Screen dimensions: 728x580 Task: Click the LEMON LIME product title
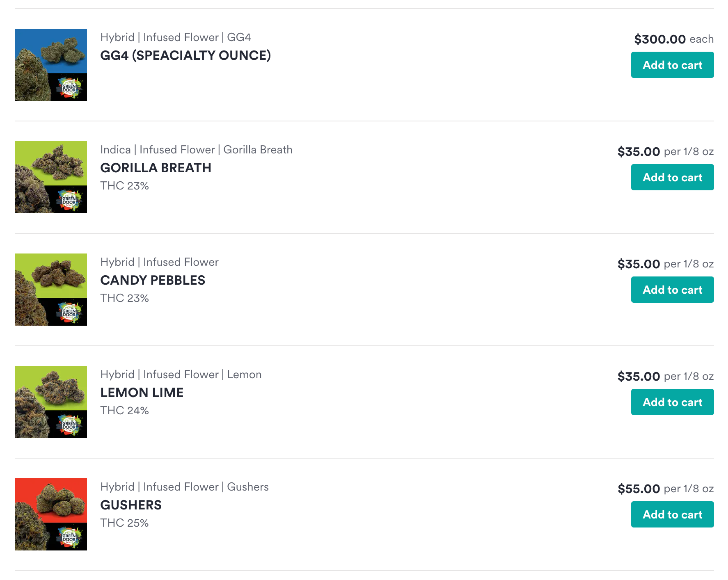142,393
